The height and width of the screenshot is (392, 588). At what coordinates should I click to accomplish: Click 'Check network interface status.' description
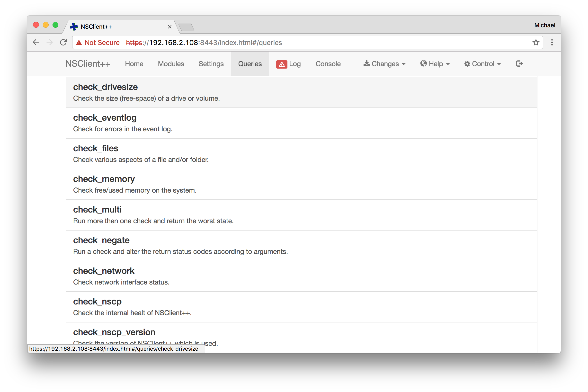click(121, 282)
